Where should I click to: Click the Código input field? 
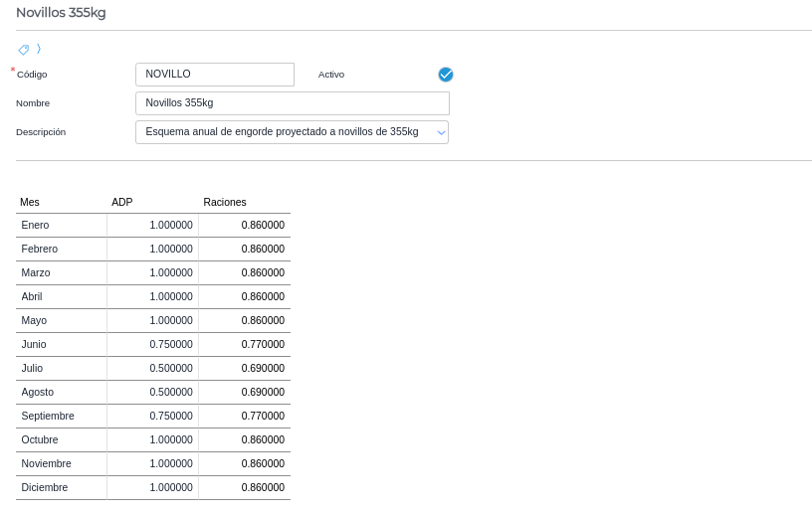pyautogui.click(x=214, y=75)
